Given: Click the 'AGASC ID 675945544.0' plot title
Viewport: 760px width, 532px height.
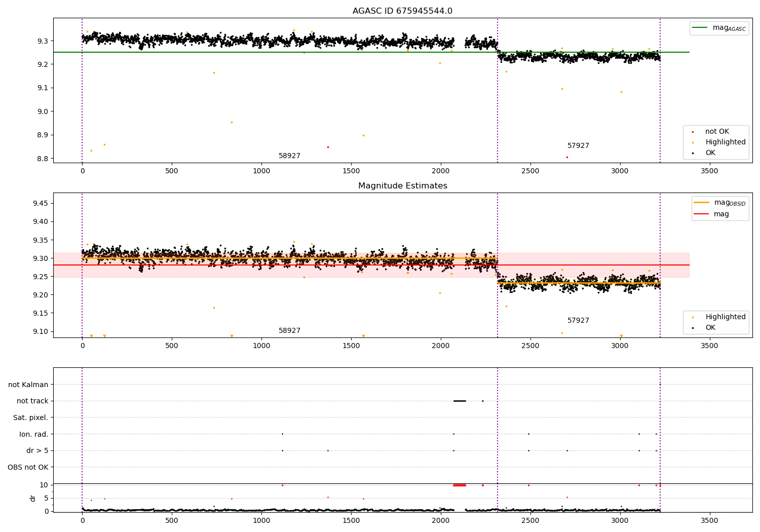Looking at the screenshot, I should click(x=402, y=11).
